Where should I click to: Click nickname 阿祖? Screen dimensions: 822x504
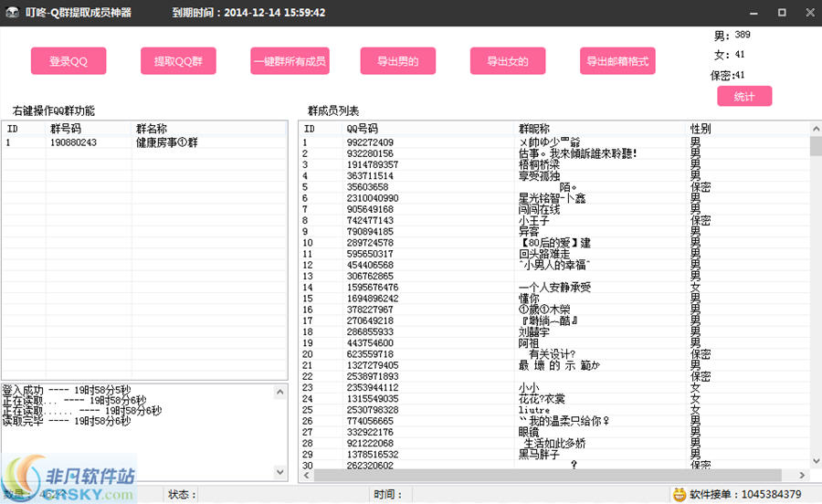click(x=529, y=343)
